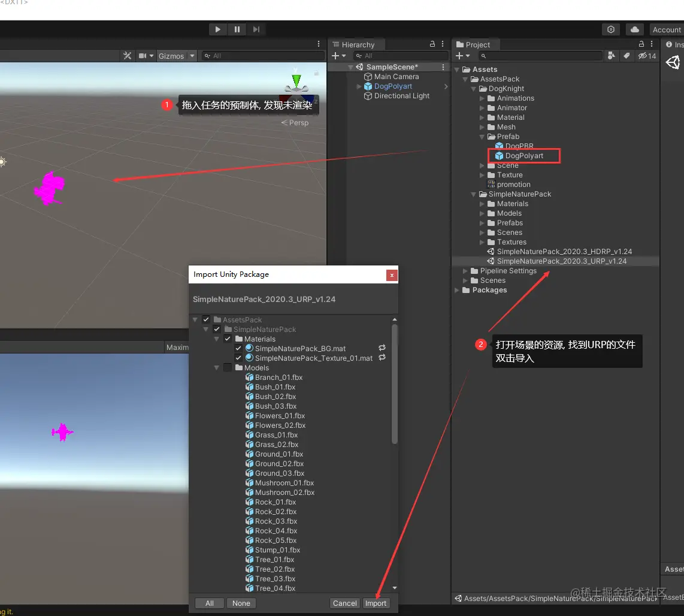
Task: Toggle Persp projection label
Action: coord(295,123)
